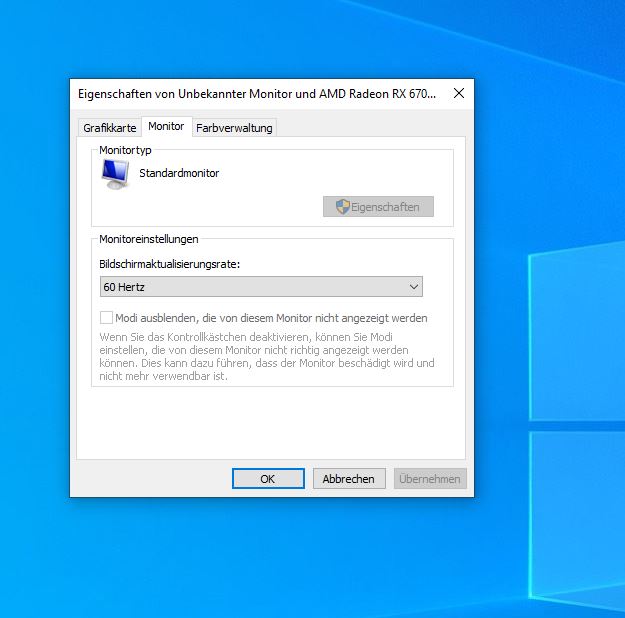
Task: Click the Standardmonitor label text
Action: (x=179, y=173)
